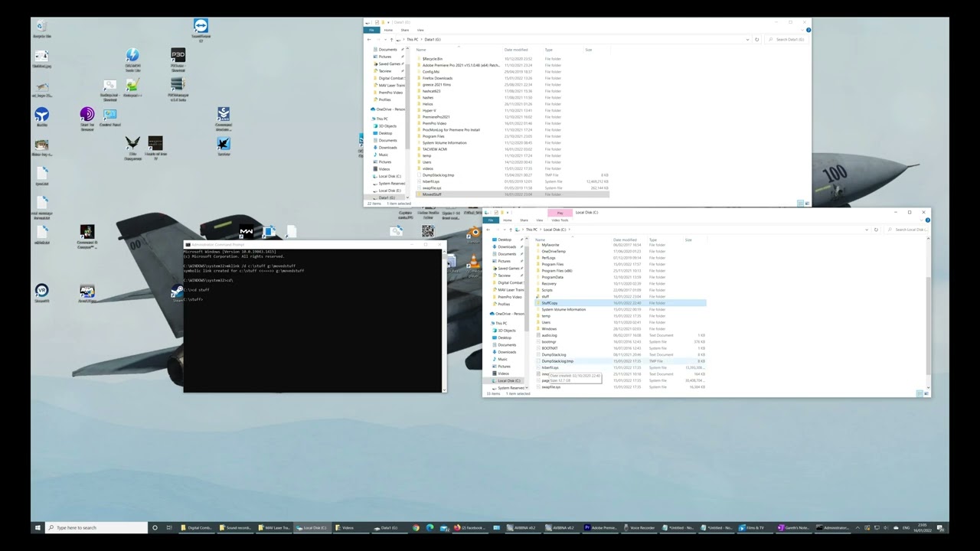Image resolution: width=980 pixels, height=551 pixels.
Task: Click inside the Command Prompt window
Action: pyautogui.click(x=312, y=321)
